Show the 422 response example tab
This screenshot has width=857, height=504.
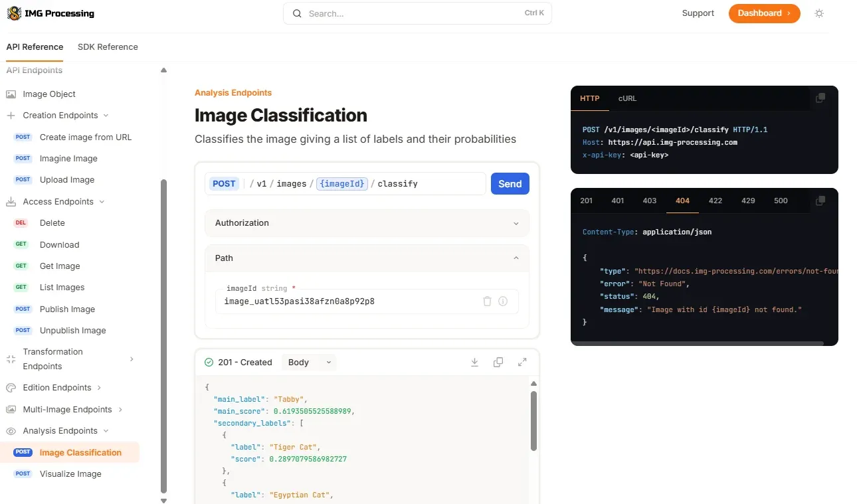pyautogui.click(x=715, y=201)
